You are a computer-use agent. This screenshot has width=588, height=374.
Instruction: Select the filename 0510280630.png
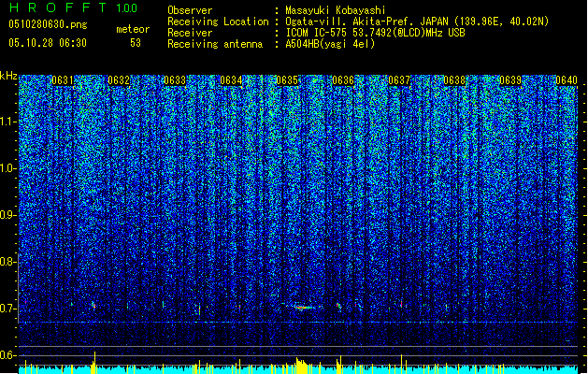48,24
